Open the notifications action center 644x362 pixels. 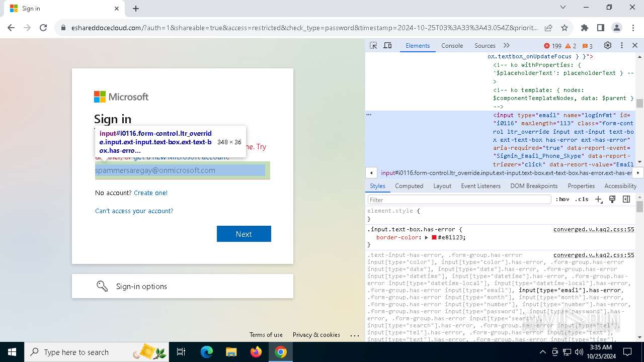[x=627, y=352]
